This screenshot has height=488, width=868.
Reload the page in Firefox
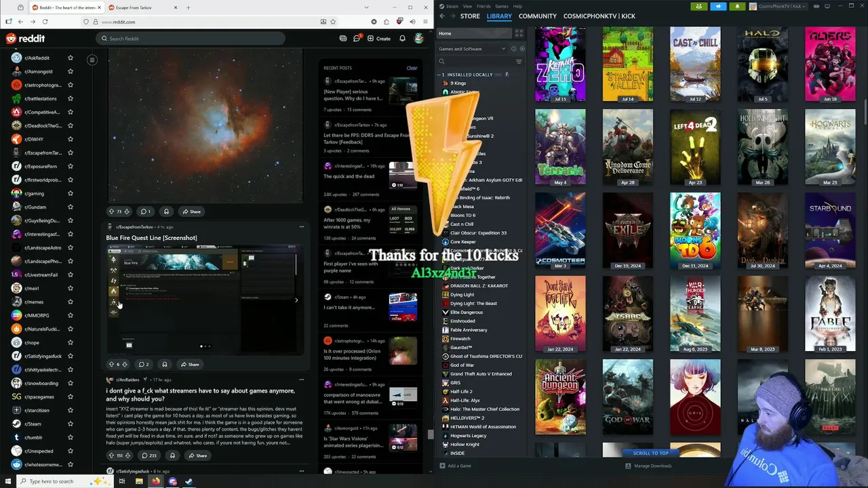click(x=45, y=22)
